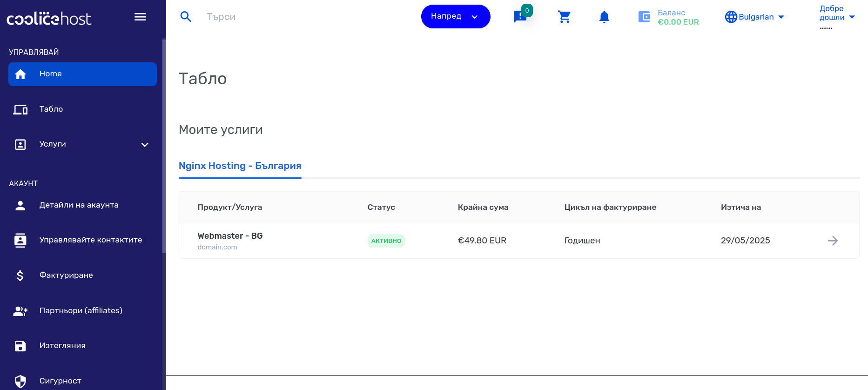Click the manage contacts icon
The image size is (868, 390).
coord(20,240)
